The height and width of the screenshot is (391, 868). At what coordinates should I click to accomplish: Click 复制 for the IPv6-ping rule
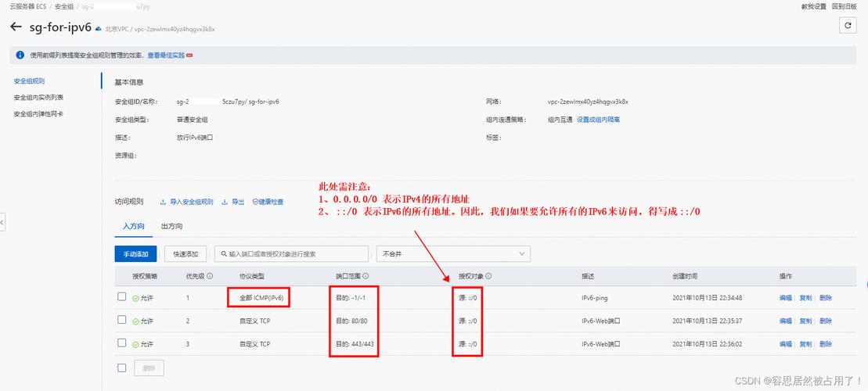805,297
